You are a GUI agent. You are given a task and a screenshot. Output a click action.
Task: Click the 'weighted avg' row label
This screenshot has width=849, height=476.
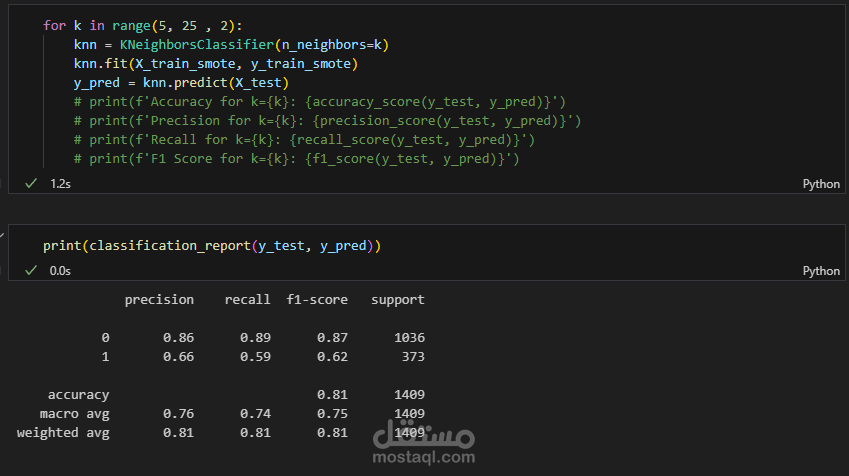coord(63,433)
